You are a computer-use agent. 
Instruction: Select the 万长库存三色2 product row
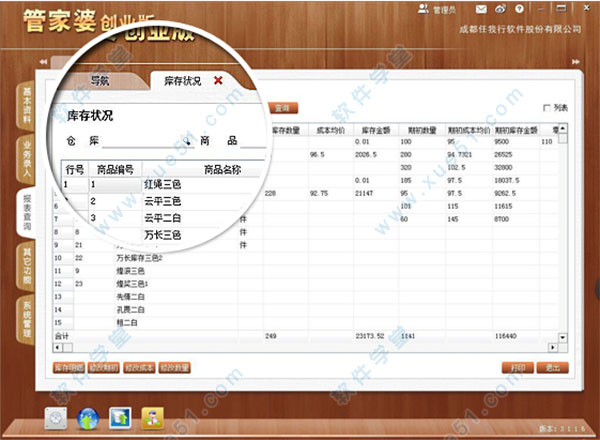tap(139, 258)
